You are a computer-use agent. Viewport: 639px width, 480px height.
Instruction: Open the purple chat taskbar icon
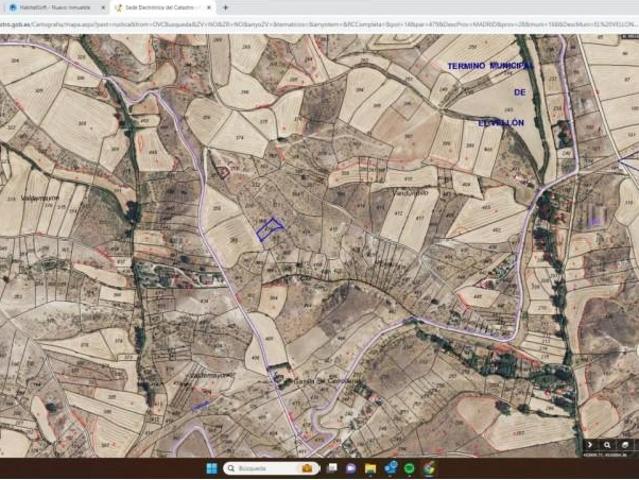pos(351,468)
